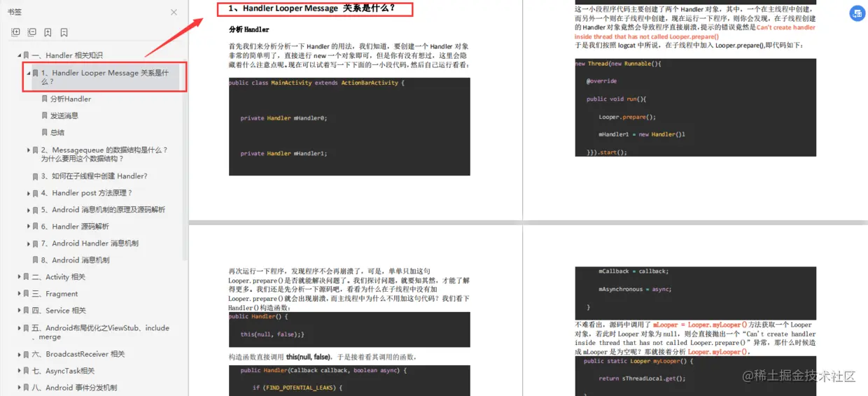This screenshot has width=868, height=396.
Task: Select chapter 一、Handler 相关知识
Action: point(67,55)
